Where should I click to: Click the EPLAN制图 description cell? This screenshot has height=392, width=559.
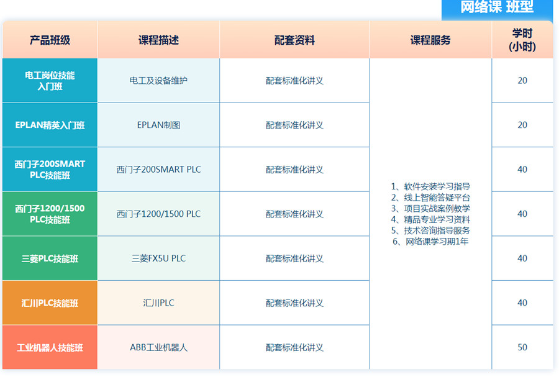coord(158,125)
